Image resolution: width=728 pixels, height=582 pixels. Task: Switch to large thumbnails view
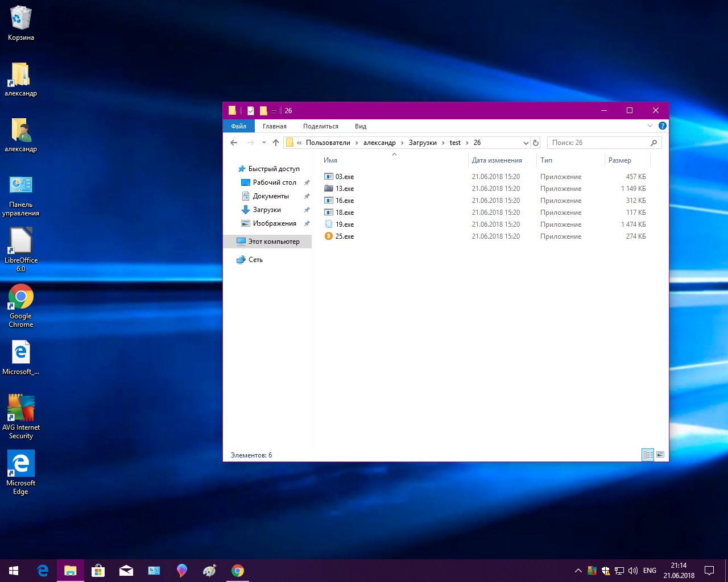pos(660,455)
